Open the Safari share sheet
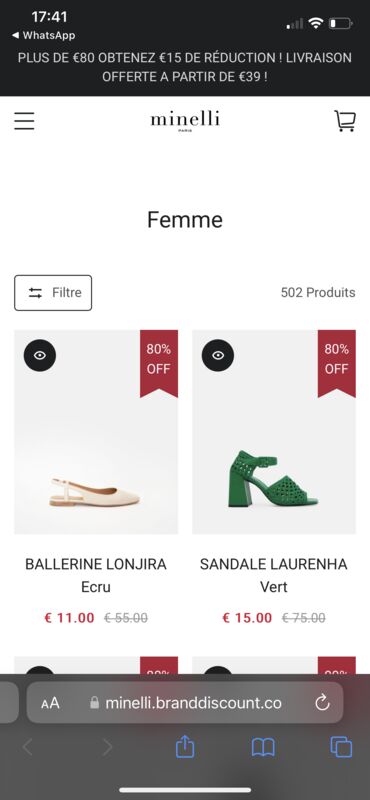This screenshot has height=800, width=370. (185, 747)
